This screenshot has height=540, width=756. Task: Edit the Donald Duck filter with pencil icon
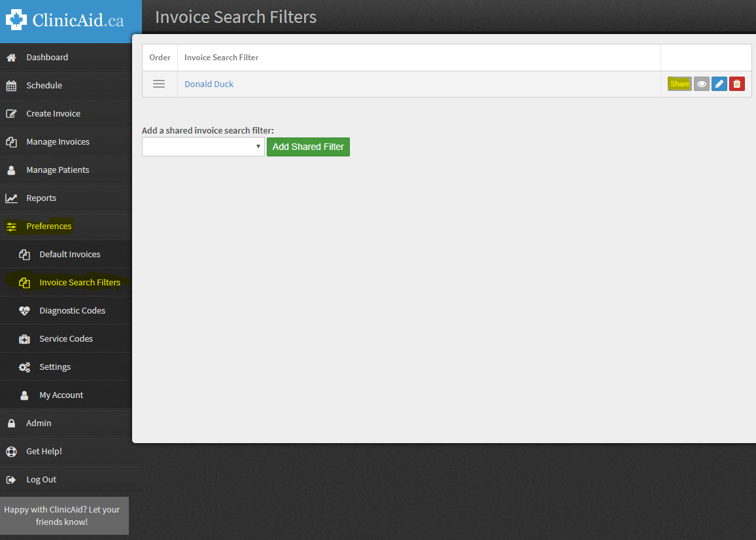point(719,84)
